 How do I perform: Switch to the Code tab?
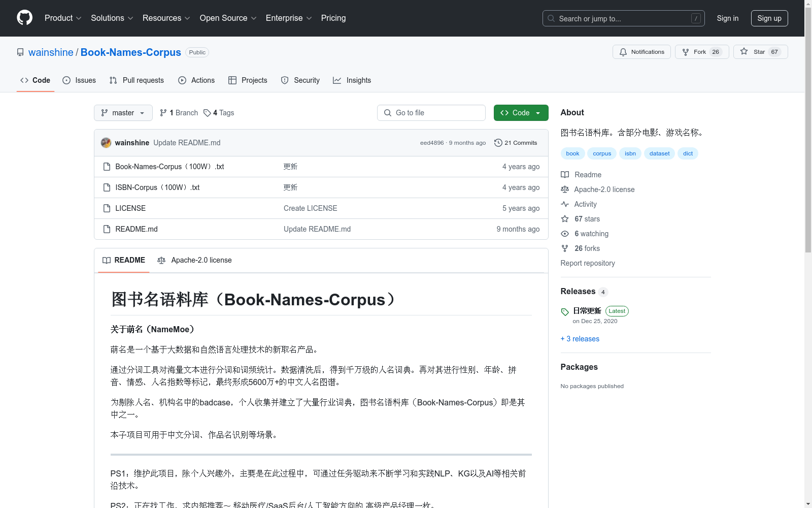[35, 80]
